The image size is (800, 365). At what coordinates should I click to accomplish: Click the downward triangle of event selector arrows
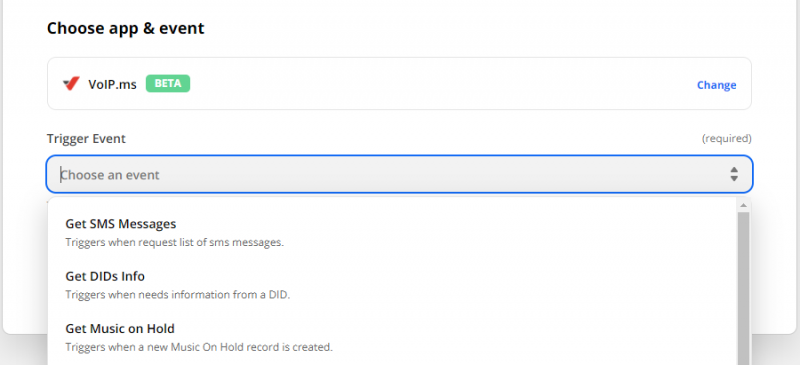pos(734,179)
